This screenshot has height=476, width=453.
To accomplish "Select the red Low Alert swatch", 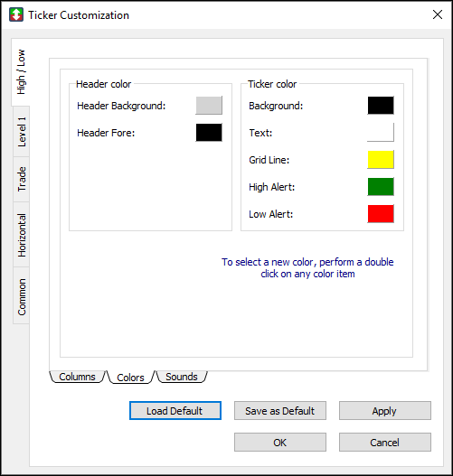I will 381,214.
